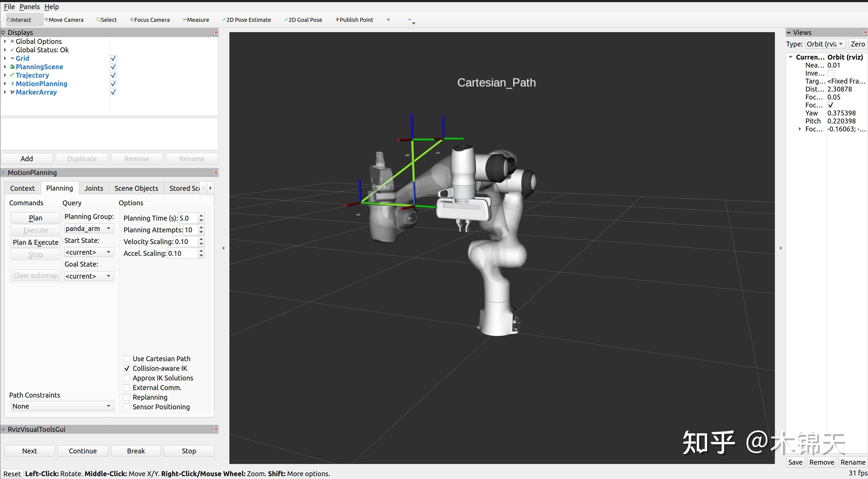This screenshot has width=868, height=479.
Task: Click the Planning Time value field
Action: tap(188, 218)
